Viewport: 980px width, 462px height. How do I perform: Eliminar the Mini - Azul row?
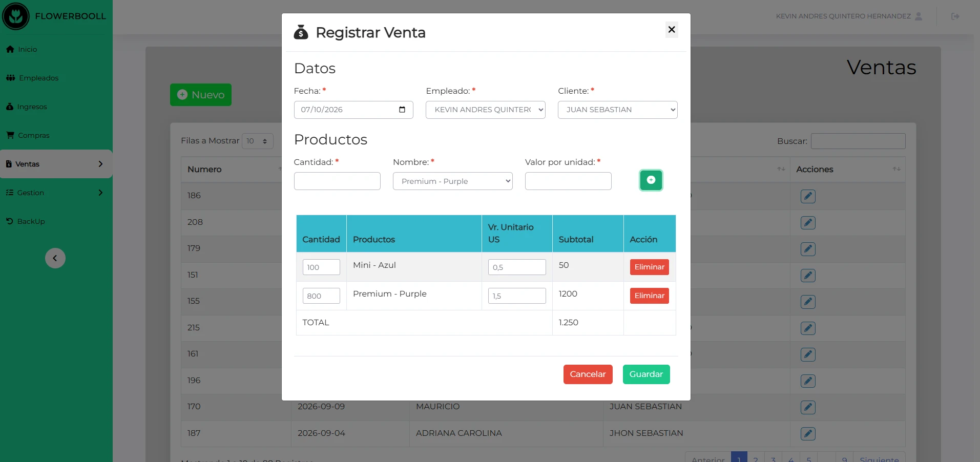(x=650, y=267)
